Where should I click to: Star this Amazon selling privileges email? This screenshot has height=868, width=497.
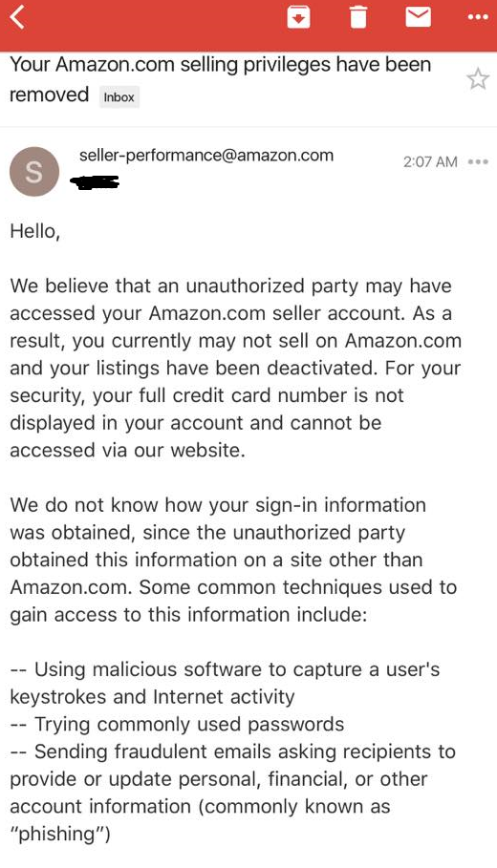point(478,79)
